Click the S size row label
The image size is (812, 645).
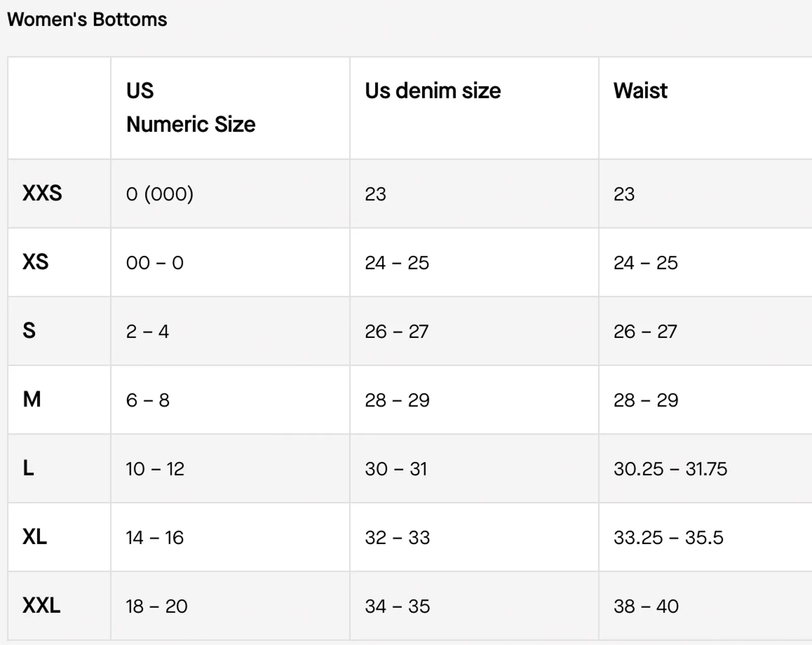[x=29, y=331]
